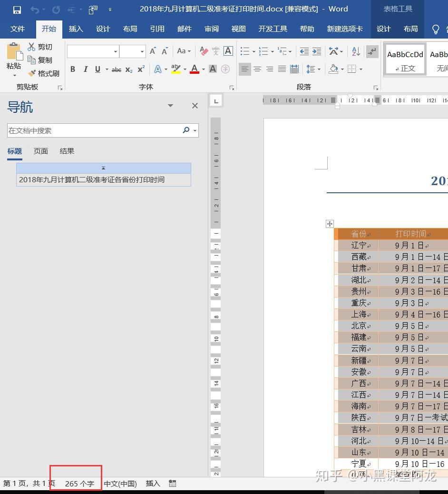Switch to the 插入 ribbon tab
This screenshot has width=448, height=494.
coord(76,29)
